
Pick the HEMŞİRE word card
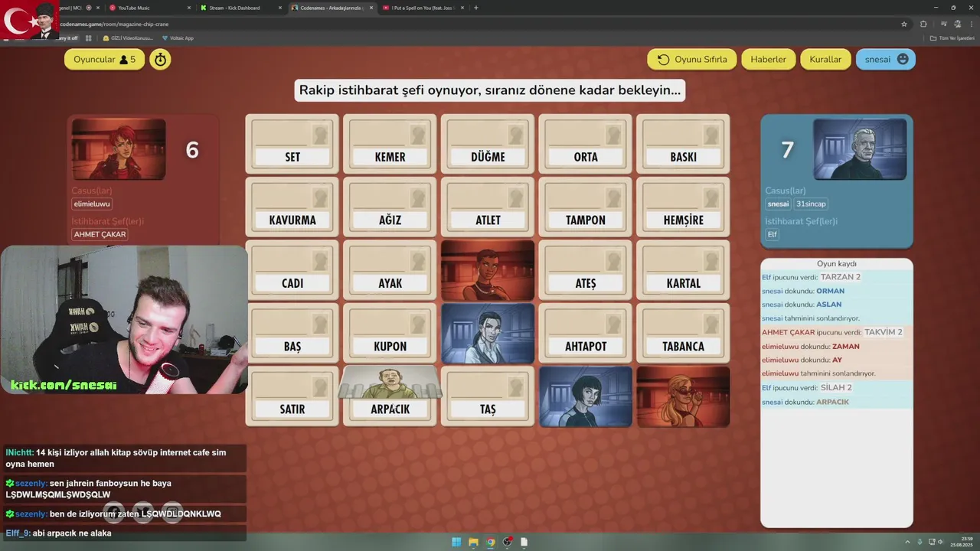[683, 207]
